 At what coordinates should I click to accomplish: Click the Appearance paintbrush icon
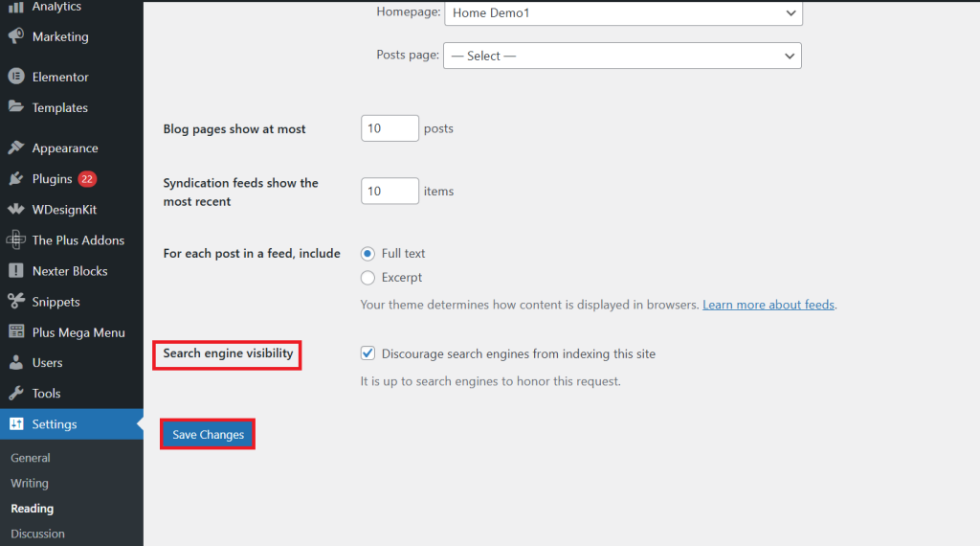(16, 148)
